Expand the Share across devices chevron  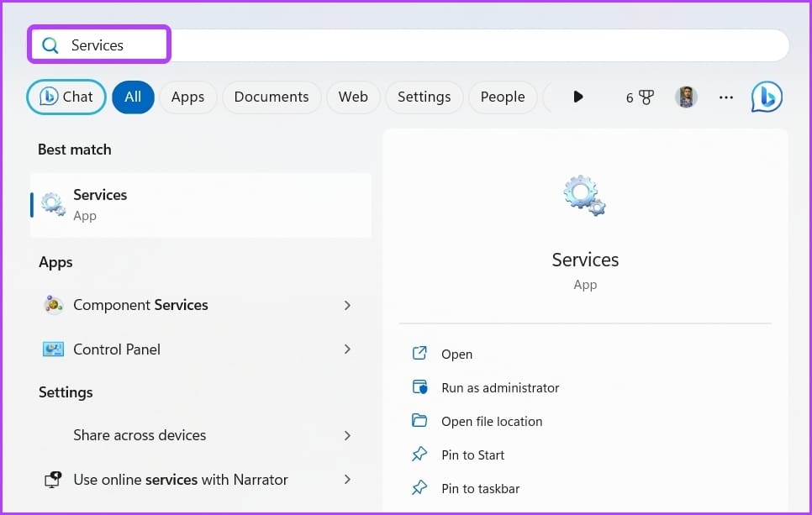[347, 435]
